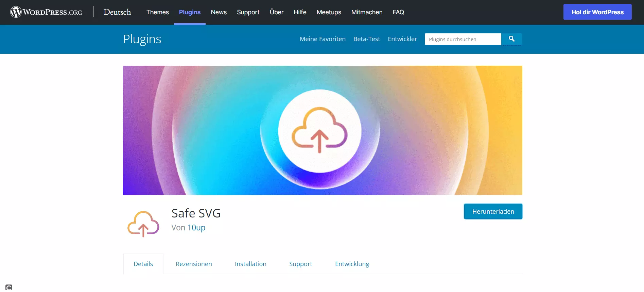Select the Installation tab
The height and width of the screenshot is (292, 644).
pos(250,264)
